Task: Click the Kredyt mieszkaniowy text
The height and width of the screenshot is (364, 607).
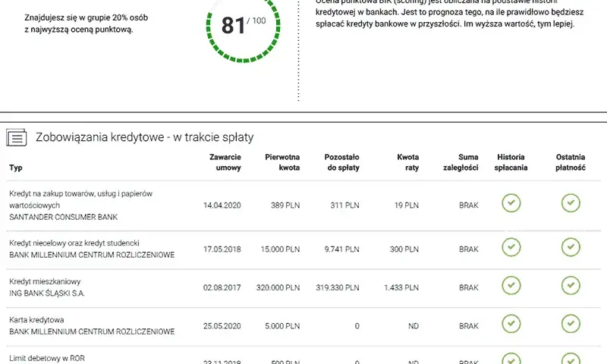Action: [x=45, y=281]
